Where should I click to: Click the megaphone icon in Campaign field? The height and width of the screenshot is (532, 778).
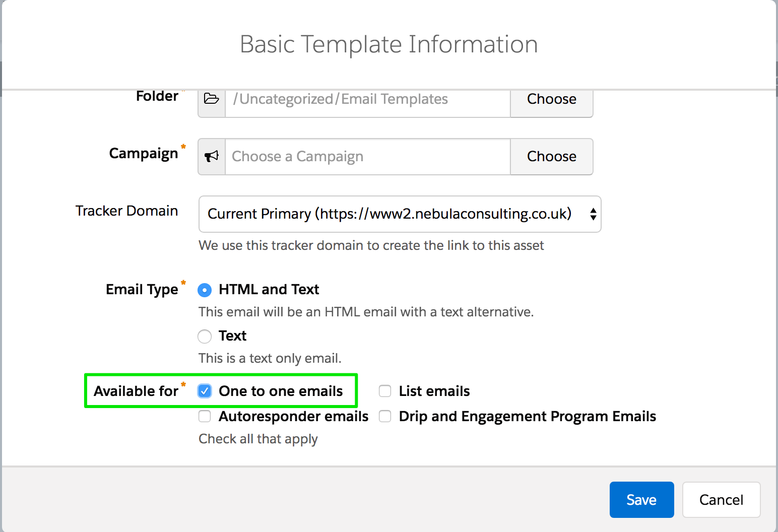212,157
